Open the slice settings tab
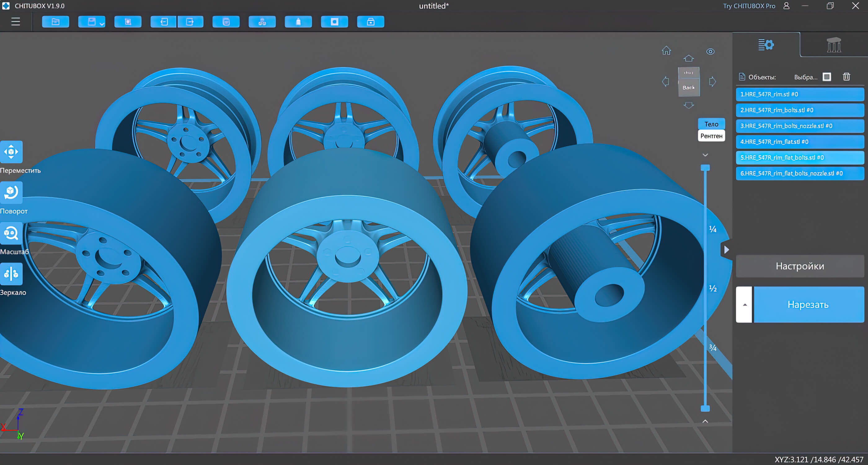 (x=766, y=44)
